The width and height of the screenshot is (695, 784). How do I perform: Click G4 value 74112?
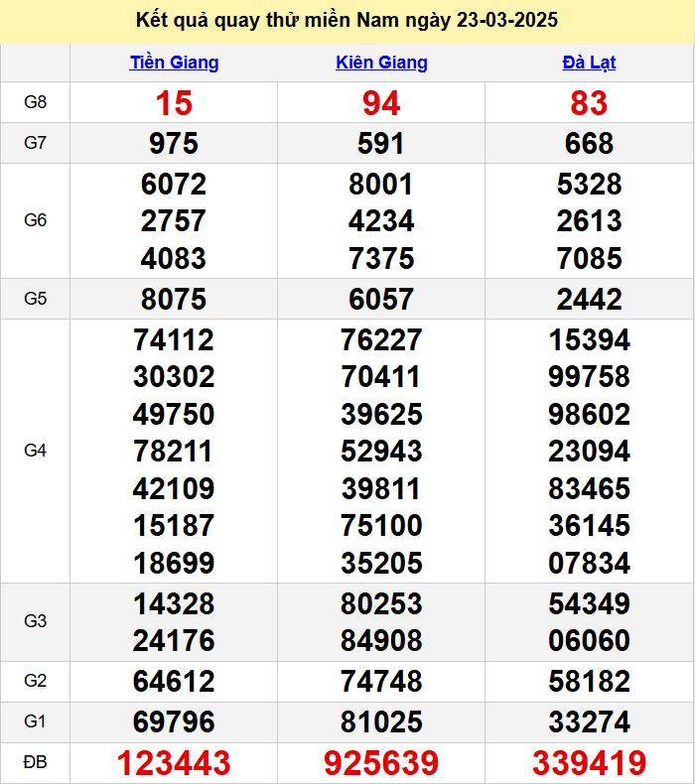click(174, 340)
